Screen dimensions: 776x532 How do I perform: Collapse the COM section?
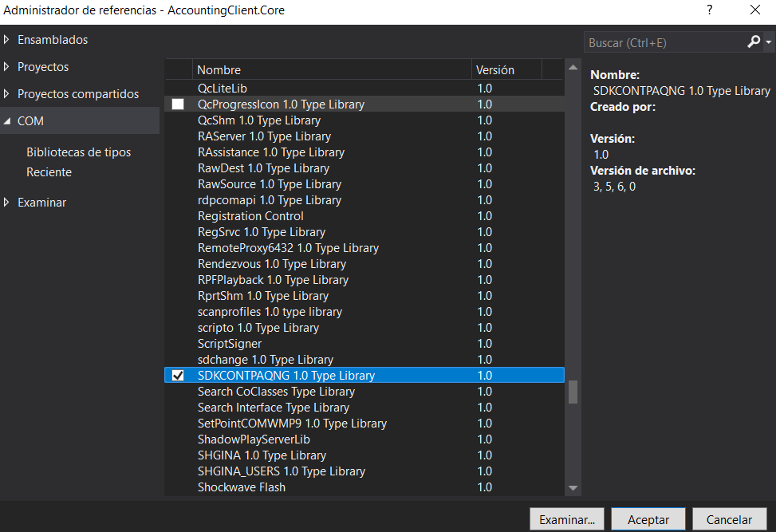[x=6, y=120]
